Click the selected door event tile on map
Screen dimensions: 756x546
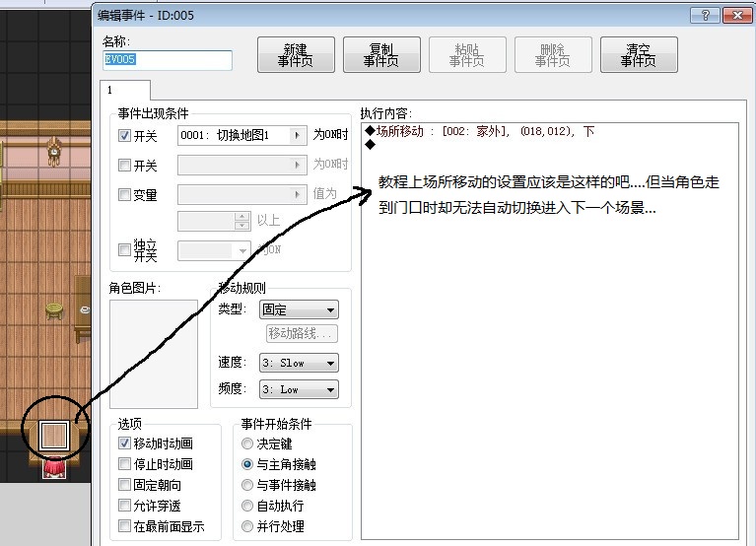[54, 436]
